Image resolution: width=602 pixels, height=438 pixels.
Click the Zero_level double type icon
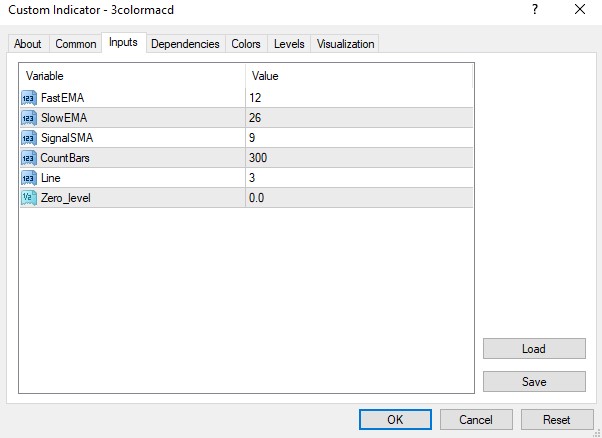click(28, 198)
